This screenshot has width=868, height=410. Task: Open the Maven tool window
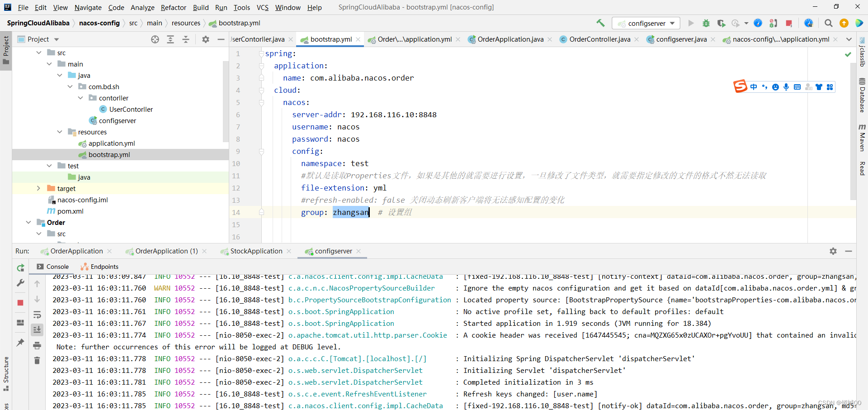coord(862,137)
